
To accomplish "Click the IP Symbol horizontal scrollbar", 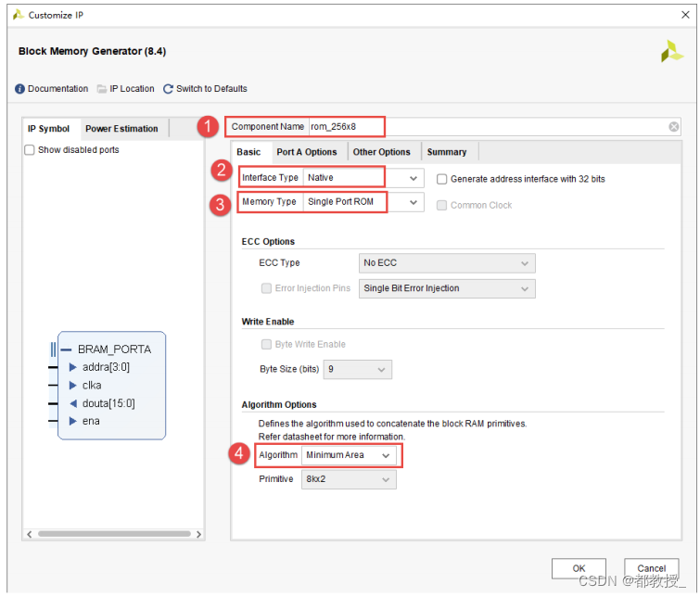I will [114, 534].
